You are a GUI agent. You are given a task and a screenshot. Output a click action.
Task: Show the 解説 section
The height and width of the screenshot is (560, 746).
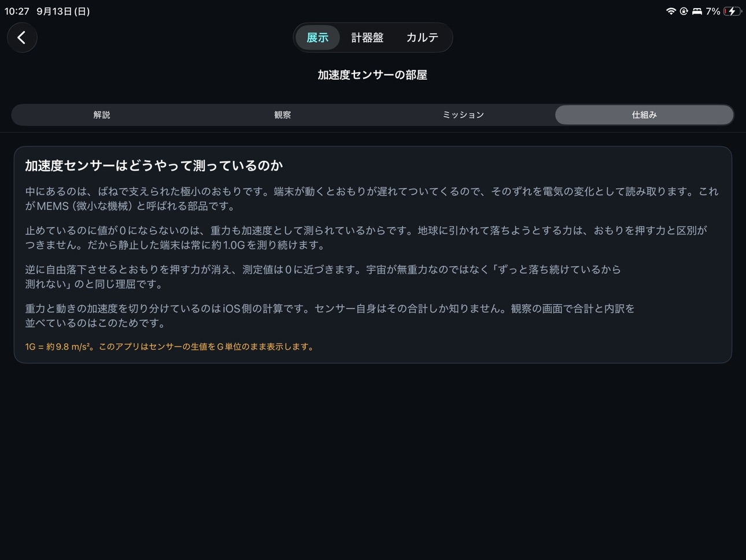[102, 115]
